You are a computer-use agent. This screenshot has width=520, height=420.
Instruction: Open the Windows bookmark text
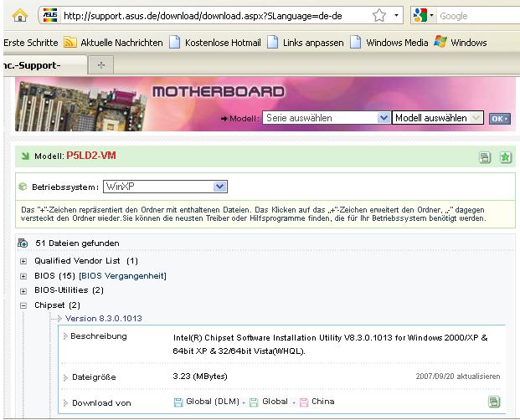[469, 43]
